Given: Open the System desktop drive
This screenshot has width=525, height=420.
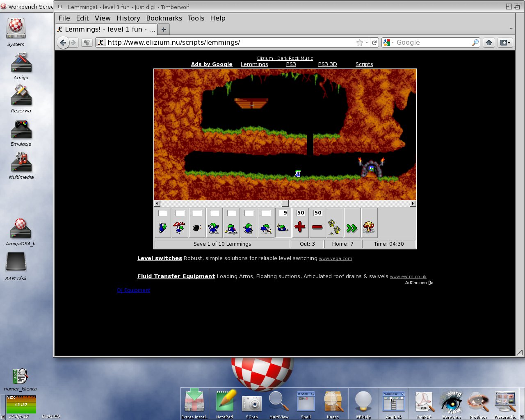Looking at the screenshot, I should pos(16,32).
